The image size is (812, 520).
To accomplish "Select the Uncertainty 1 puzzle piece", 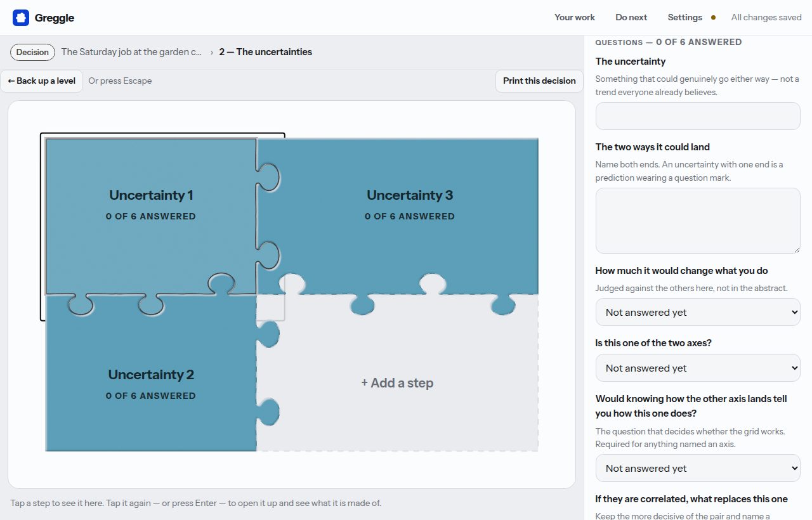I will 151,216.
